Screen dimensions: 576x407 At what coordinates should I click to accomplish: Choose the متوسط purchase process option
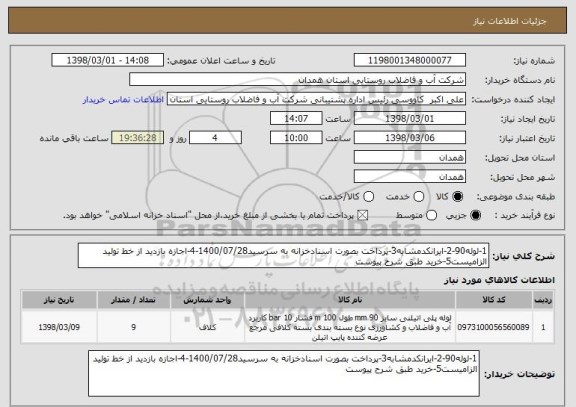coord(432,216)
